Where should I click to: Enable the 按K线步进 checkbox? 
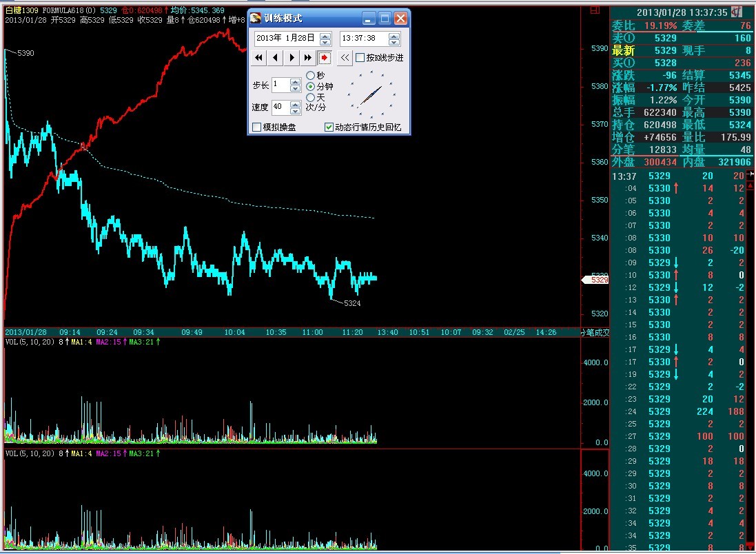tap(360, 58)
